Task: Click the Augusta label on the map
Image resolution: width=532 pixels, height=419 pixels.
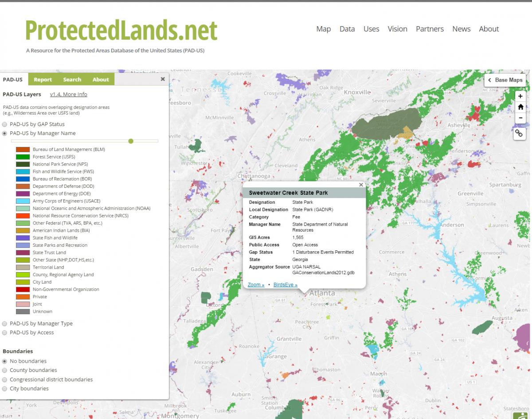Action: pos(502,318)
